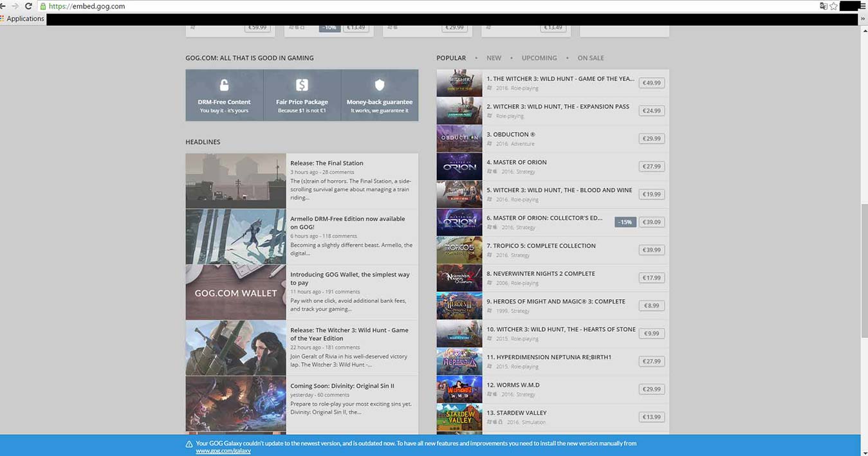Open the Master of Orion game thumbnail
Image resolution: width=868 pixels, height=456 pixels.
pos(459,167)
